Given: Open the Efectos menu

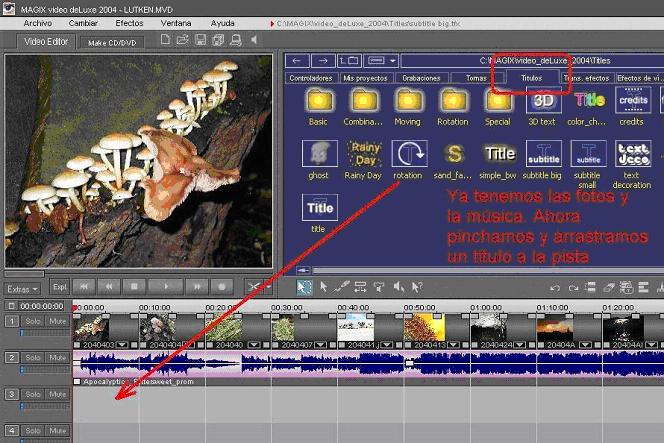Looking at the screenshot, I should point(129,23).
